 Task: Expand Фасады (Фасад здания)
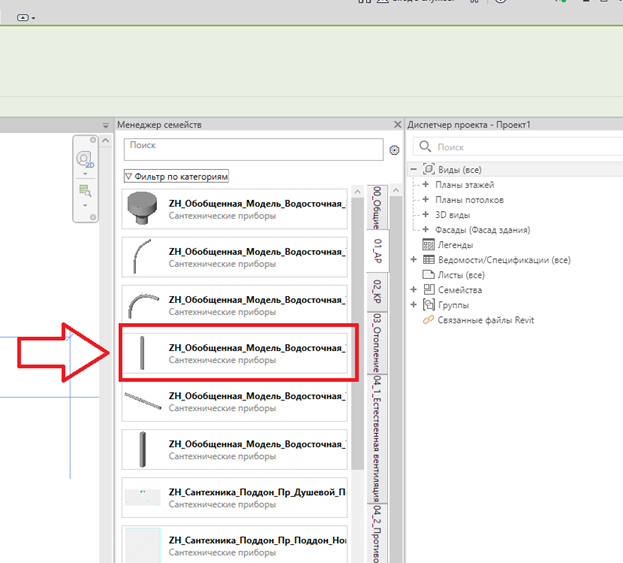(x=426, y=230)
